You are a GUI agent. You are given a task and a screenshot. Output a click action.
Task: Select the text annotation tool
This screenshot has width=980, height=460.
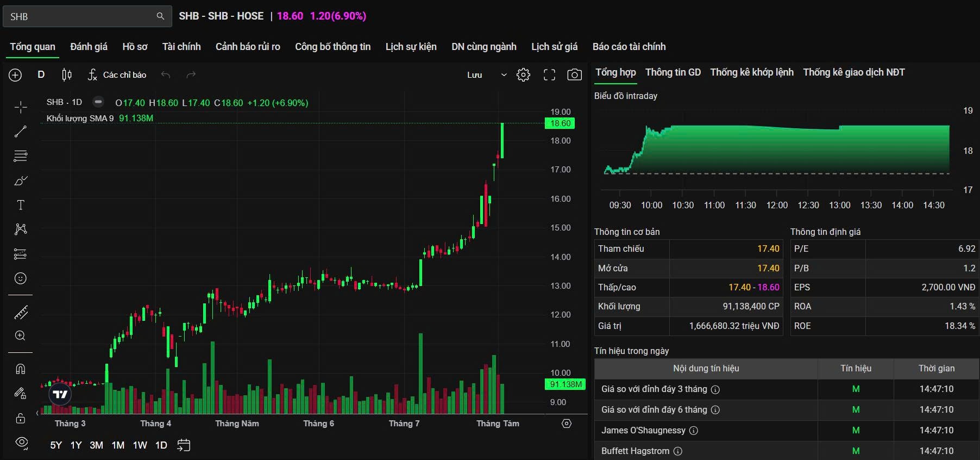pyautogui.click(x=21, y=205)
